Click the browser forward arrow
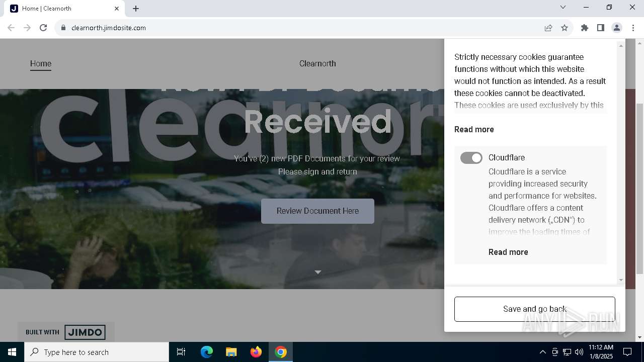 [27, 28]
